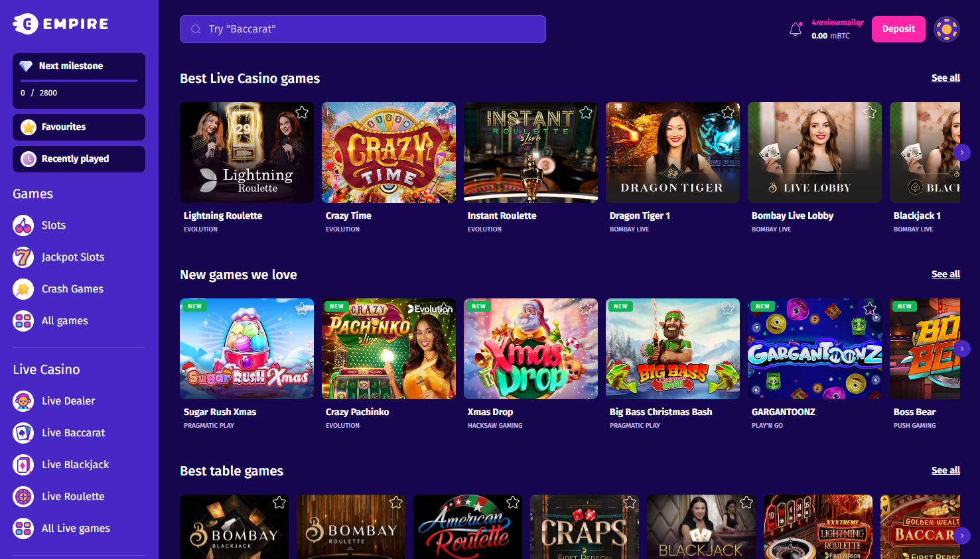Image resolution: width=980 pixels, height=559 pixels.
Task: Click the Live Roulette wheel icon
Action: click(x=23, y=497)
